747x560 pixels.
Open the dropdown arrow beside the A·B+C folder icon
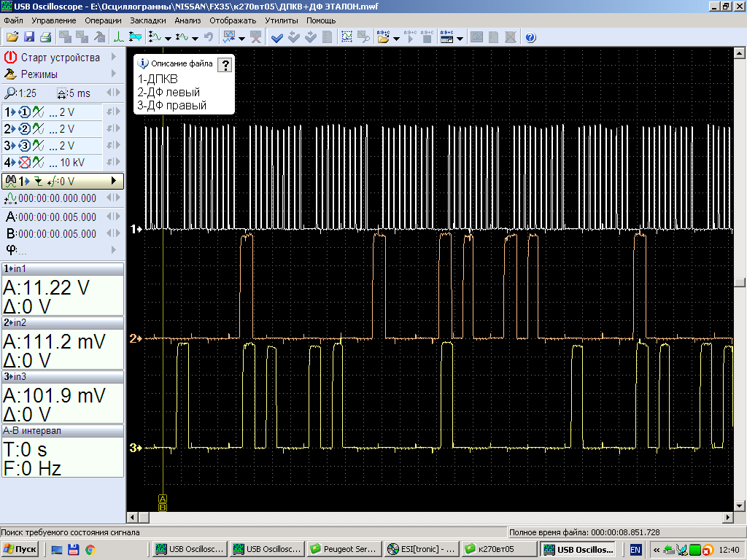pyautogui.click(x=396, y=38)
